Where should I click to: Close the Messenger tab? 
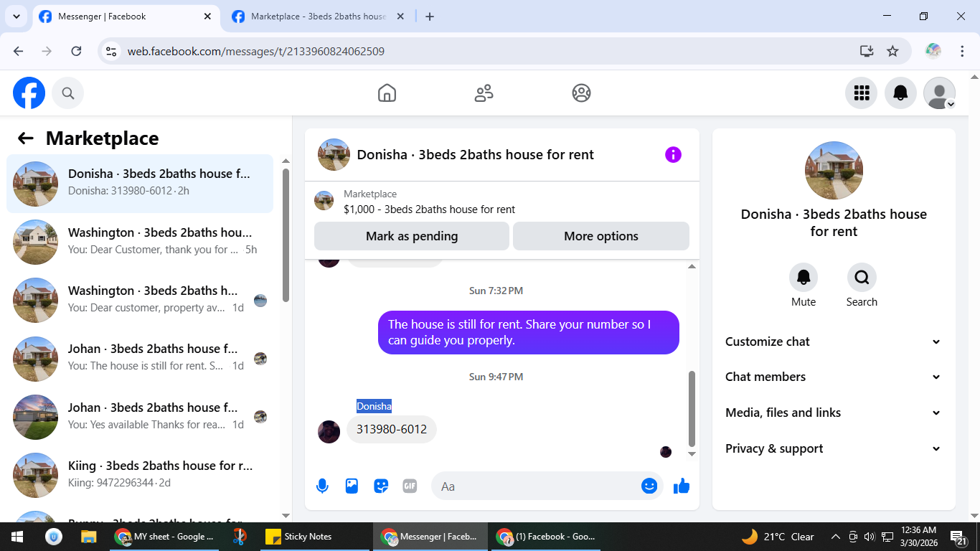(207, 17)
